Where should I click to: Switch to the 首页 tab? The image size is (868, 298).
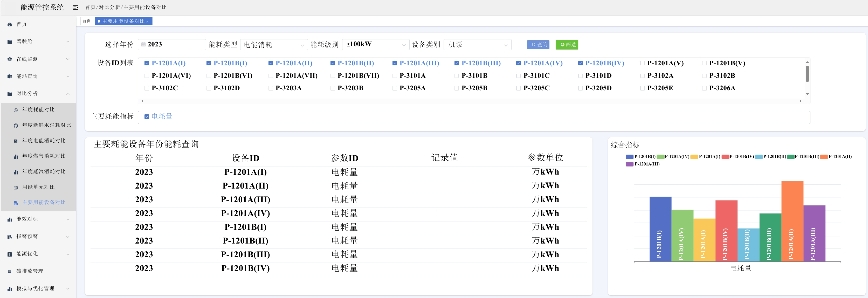87,21
